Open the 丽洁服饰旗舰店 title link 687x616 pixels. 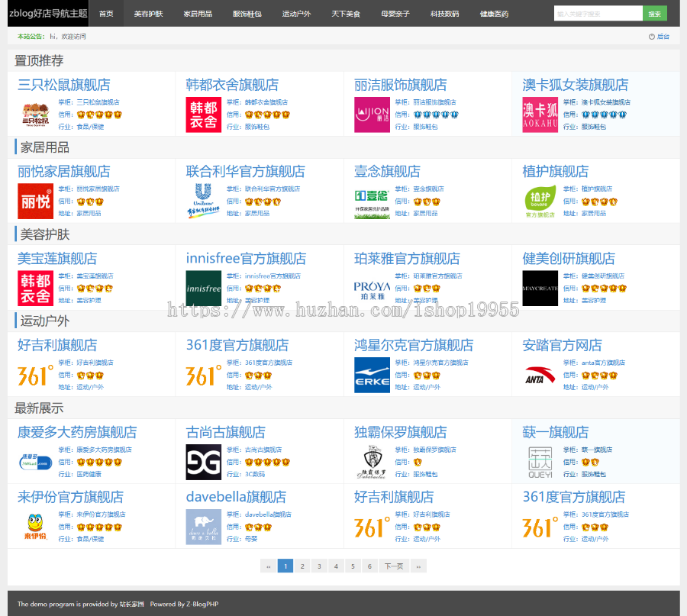click(x=401, y=85)
